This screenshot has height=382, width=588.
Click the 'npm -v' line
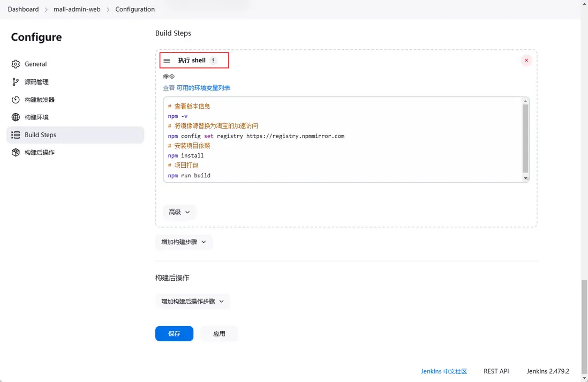click(178, 116)
